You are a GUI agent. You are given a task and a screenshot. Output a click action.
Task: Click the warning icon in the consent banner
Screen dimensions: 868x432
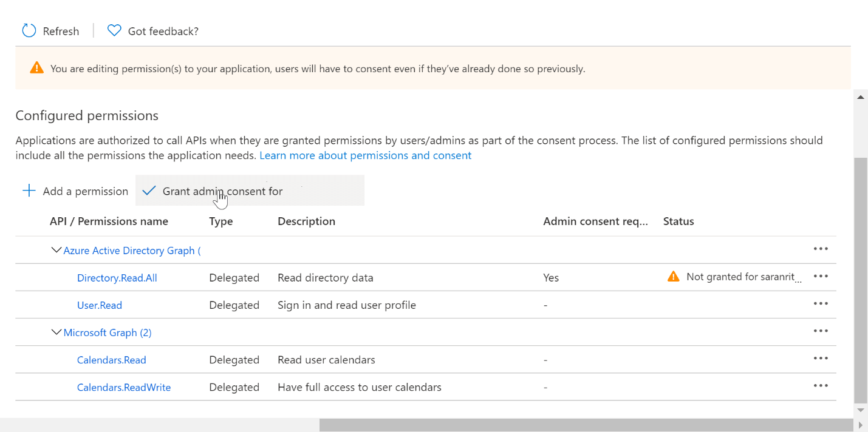pyautogui.click(x=36, y=68)
